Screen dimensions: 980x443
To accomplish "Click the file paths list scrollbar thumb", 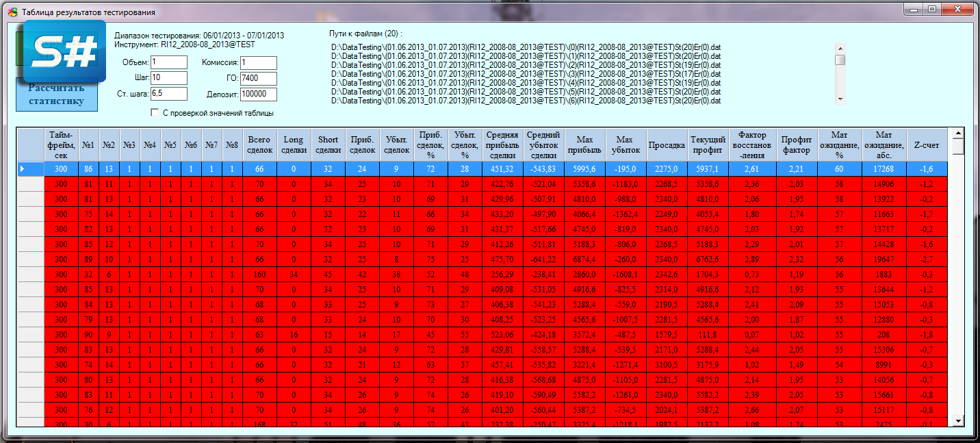I will [x=840, y=60].
